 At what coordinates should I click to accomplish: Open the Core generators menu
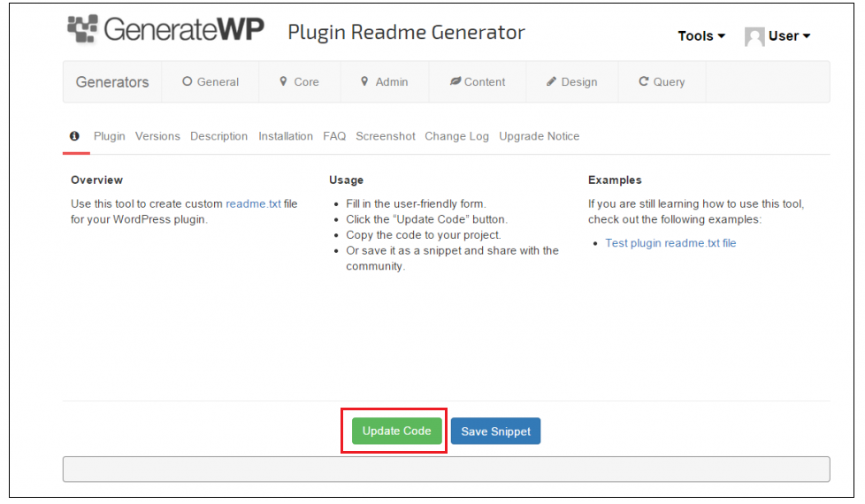(x=299, y=82)
